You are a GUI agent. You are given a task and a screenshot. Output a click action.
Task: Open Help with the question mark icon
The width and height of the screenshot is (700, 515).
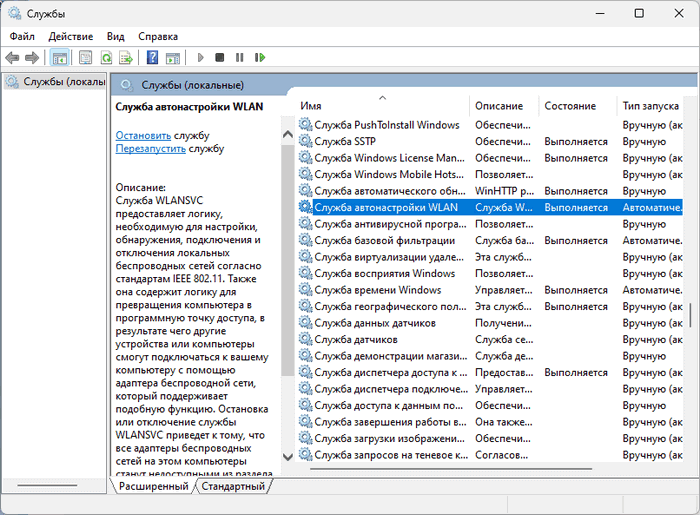153,58
